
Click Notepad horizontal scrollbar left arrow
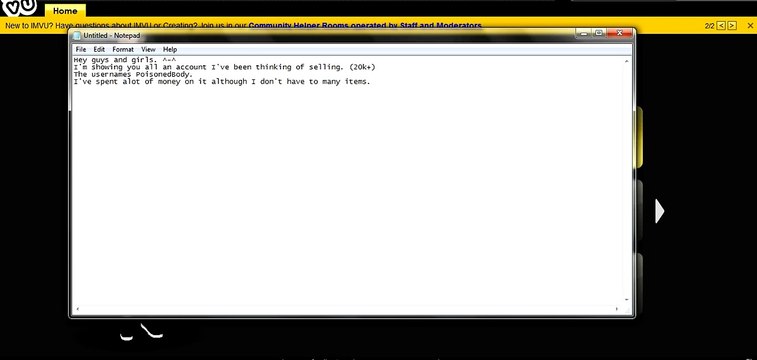[77, 309]
